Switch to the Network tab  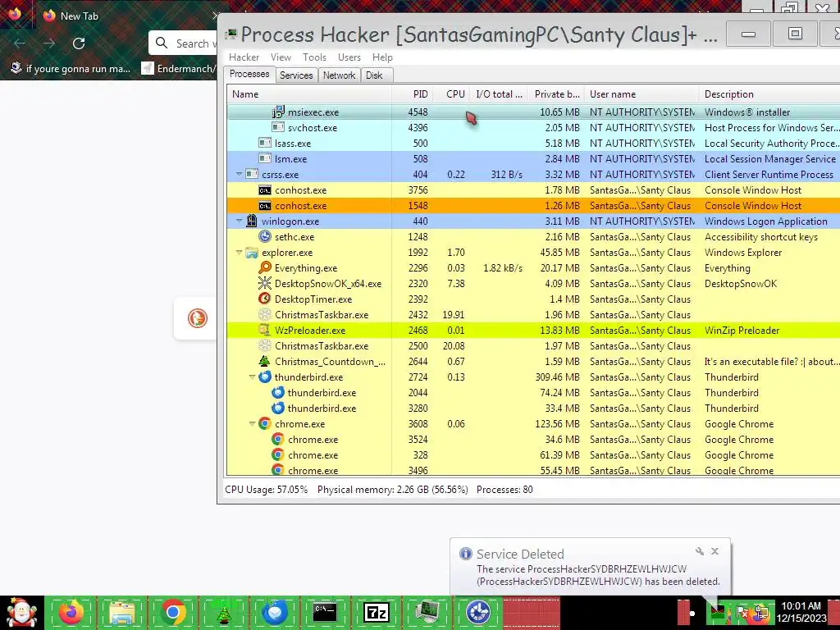(339, 75)
